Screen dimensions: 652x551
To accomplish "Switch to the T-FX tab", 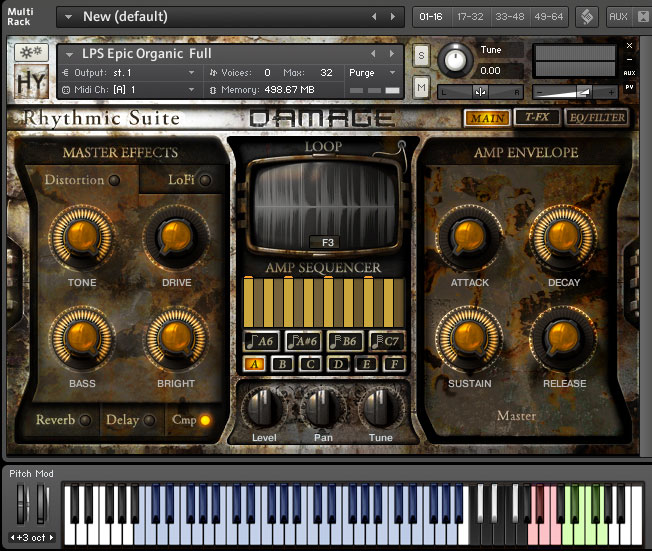I will pos(537,117).
